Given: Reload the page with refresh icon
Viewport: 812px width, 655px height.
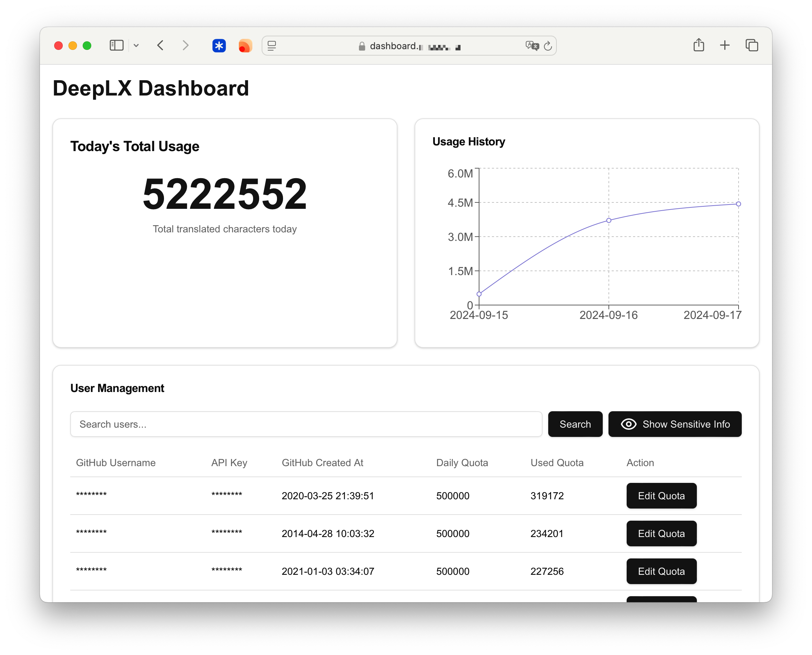Looking at the screenshot, I should click(x=548, y=46).
